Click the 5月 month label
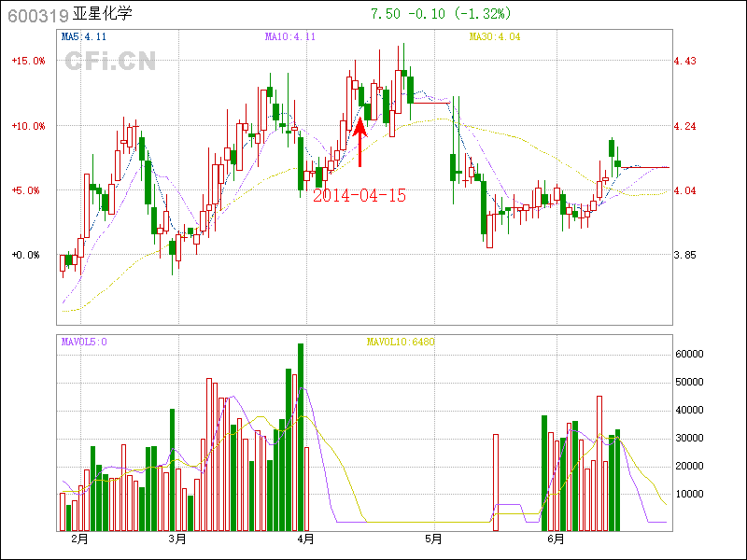This screenshot has height=560, width=747. 433,539
